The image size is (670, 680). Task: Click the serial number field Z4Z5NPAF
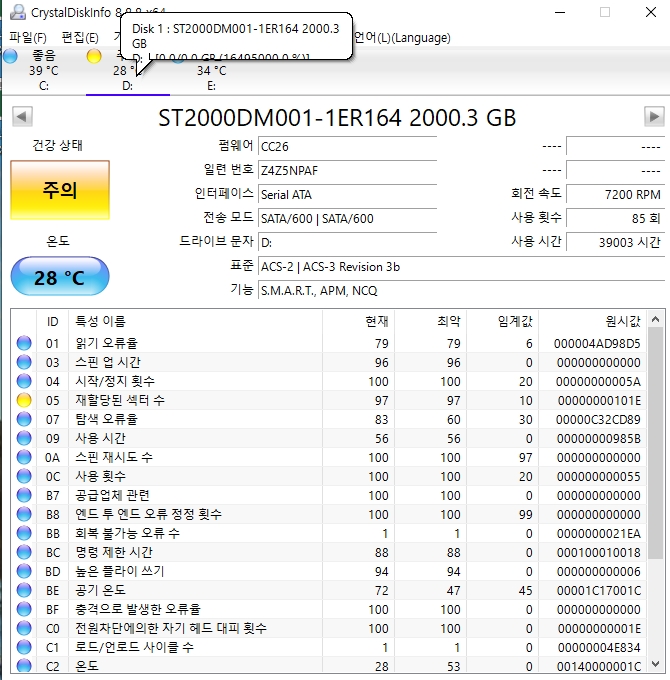347,170
